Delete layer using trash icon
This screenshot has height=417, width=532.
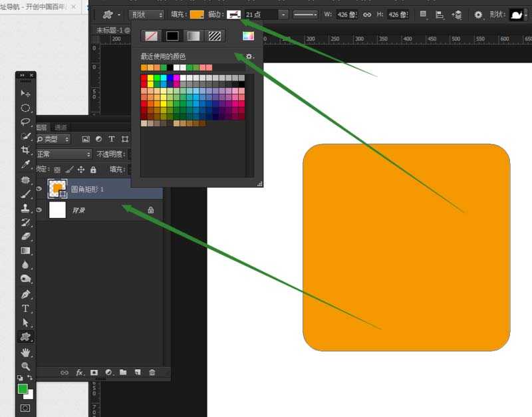pos(152,373)
